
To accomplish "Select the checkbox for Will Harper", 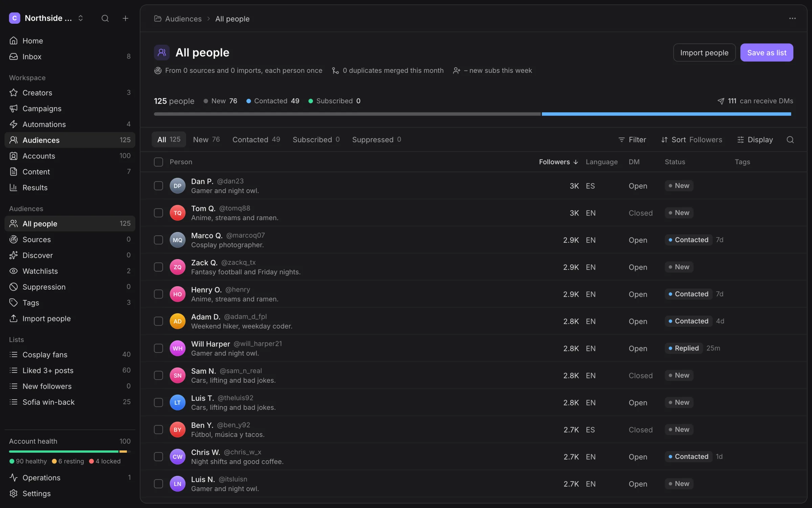I will pos(158,348).
